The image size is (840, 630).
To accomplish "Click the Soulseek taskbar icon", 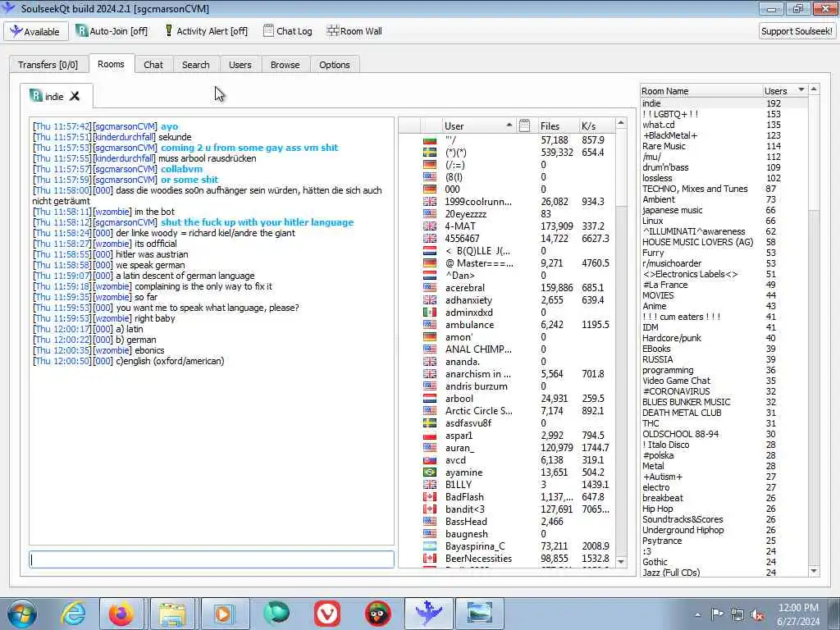I will tap(428, 614).
